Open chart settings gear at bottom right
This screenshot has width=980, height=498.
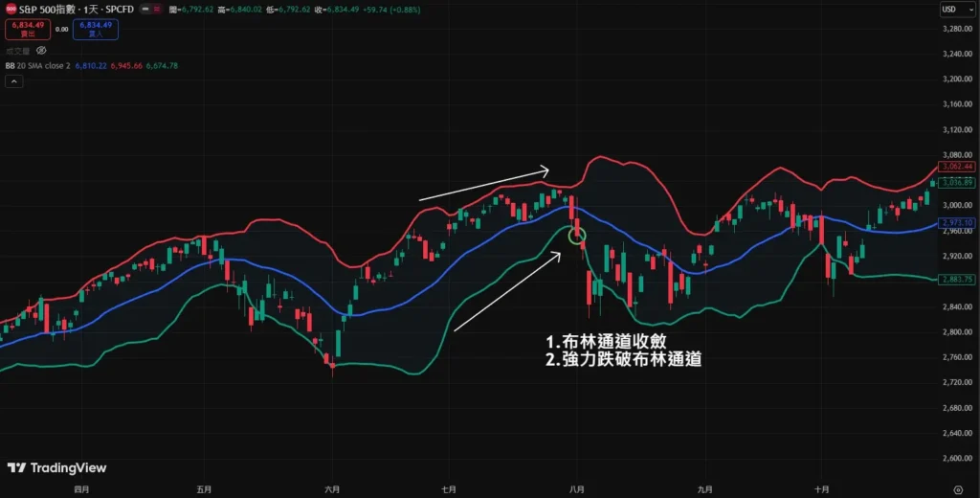(x=957, y=488)
